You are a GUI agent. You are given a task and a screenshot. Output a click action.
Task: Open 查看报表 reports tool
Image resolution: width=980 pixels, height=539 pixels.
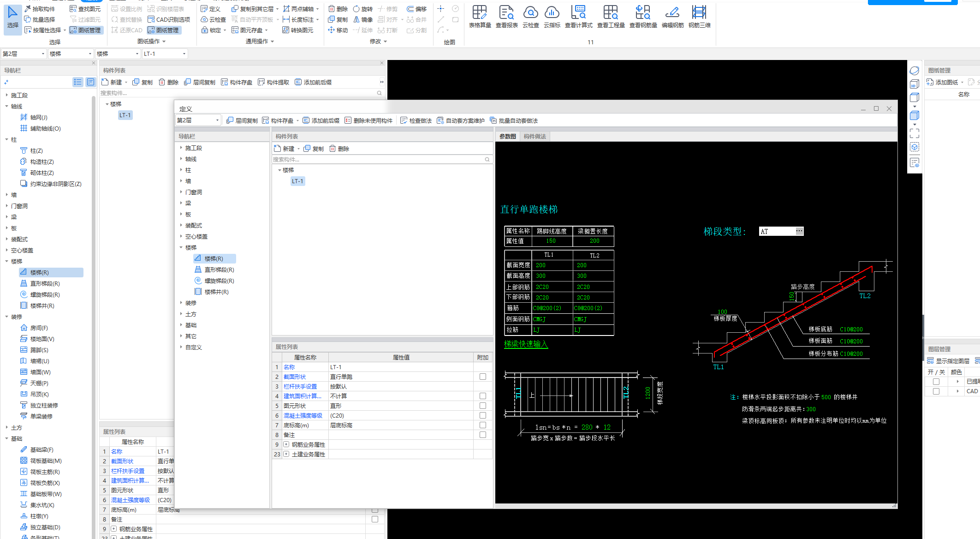coord(506,17)
